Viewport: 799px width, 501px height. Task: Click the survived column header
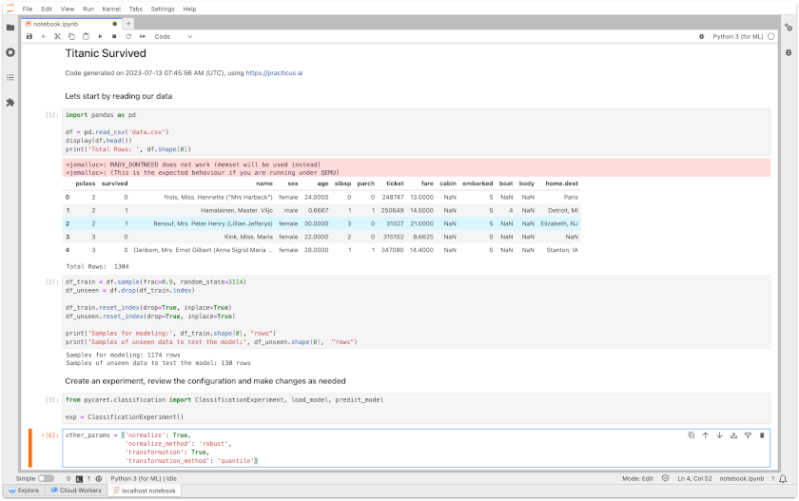(115, 183)
